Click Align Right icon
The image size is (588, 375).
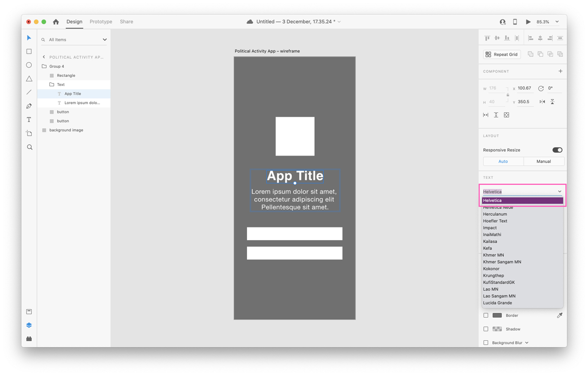click(550, 38)
